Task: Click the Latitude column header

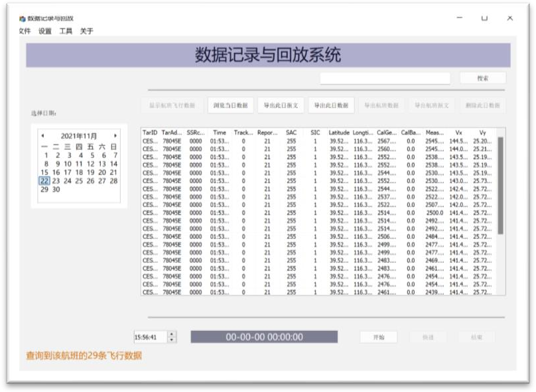Action: (338, 133)
